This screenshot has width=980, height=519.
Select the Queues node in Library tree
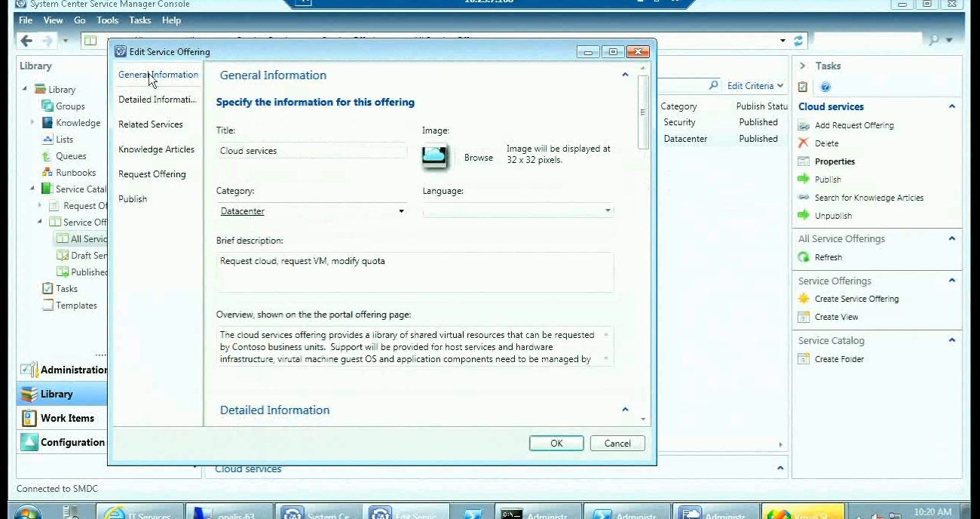coord(71,156)
